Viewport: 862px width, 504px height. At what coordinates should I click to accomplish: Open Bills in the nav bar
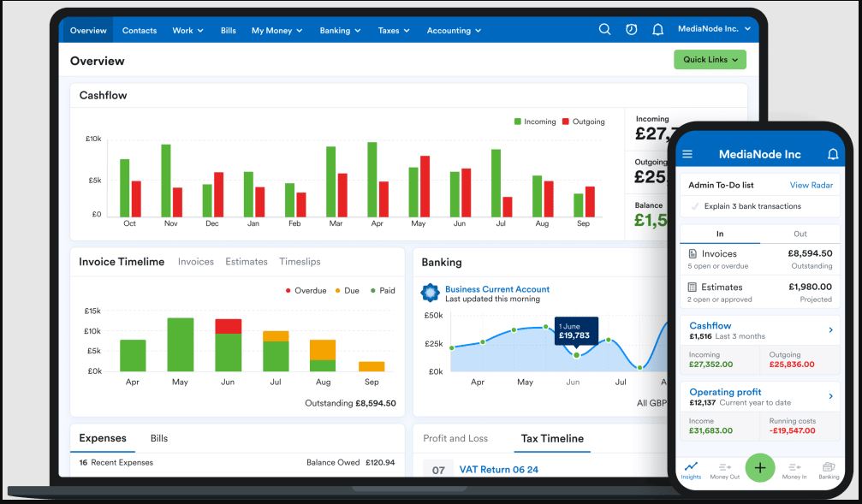click(x=229, y=31)
